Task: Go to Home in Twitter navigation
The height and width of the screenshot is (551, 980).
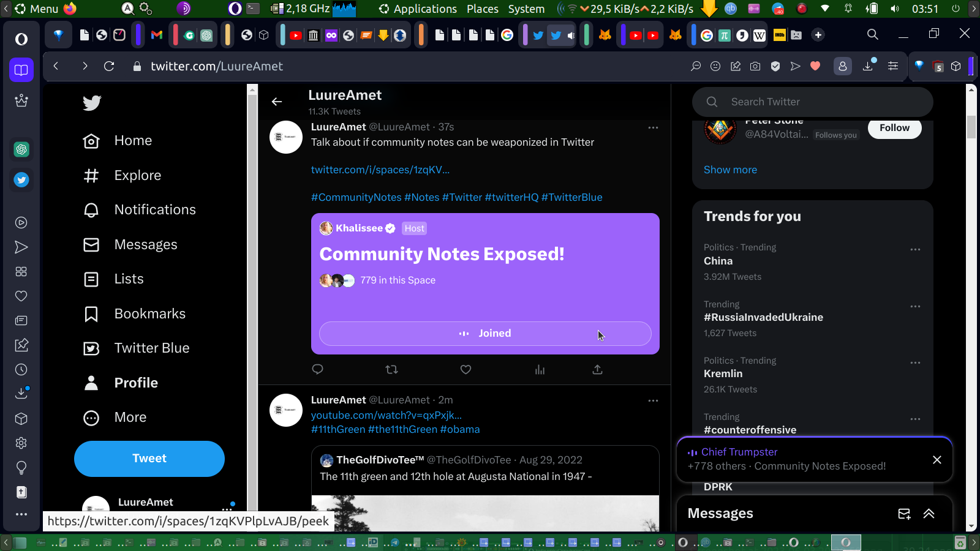Action: pos(118,141)
